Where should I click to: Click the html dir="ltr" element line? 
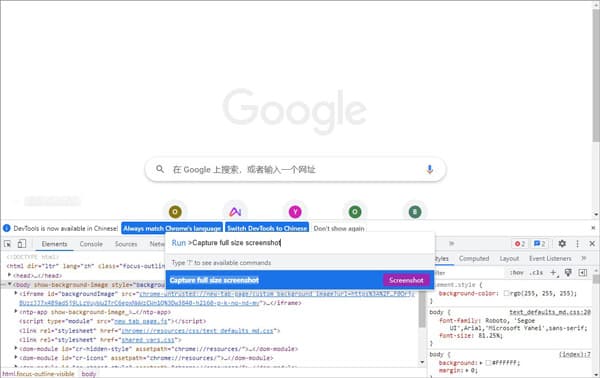point(86,266)
